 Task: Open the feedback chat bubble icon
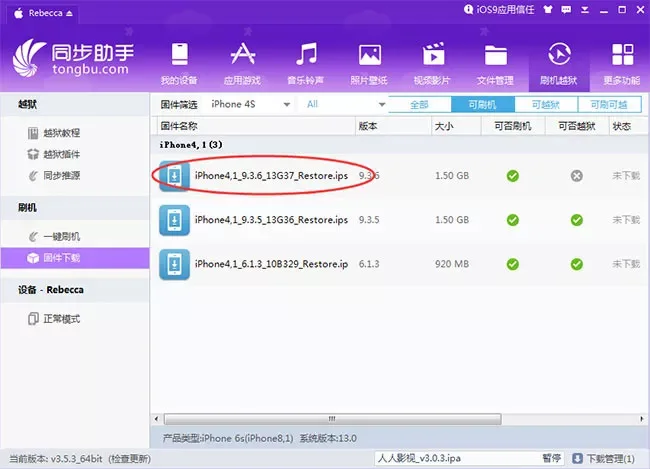[x=566, y=10]
